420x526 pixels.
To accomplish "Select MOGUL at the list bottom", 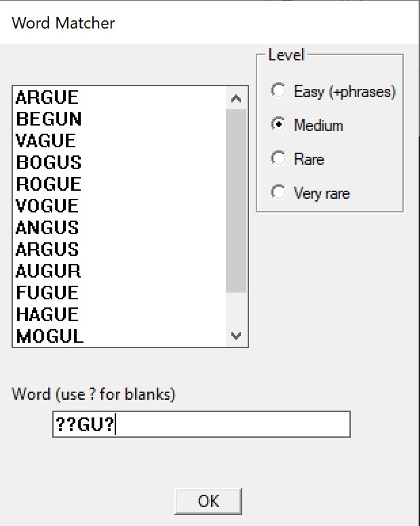I will [119, 336].
